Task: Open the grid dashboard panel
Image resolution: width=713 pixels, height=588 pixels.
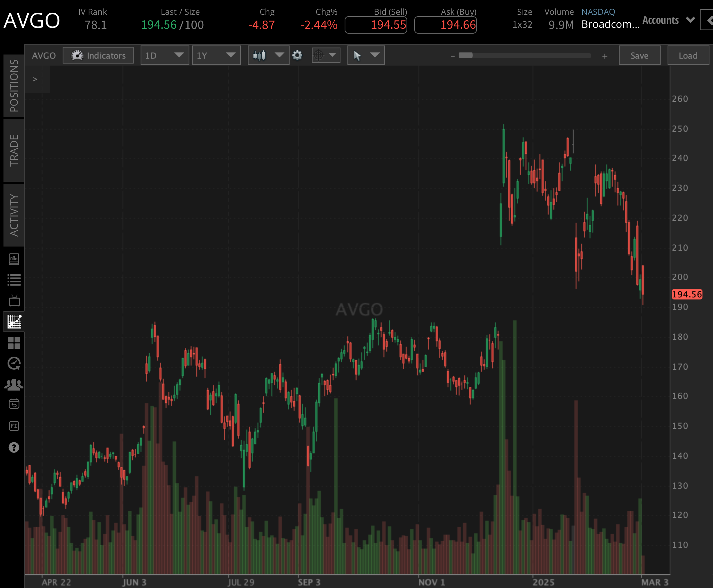Action: click(x=14, y=343)
